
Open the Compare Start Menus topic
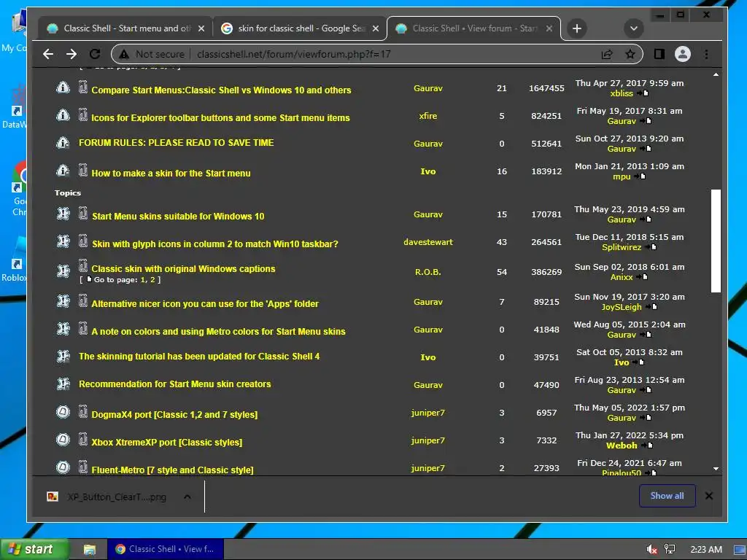pos(221,90)
